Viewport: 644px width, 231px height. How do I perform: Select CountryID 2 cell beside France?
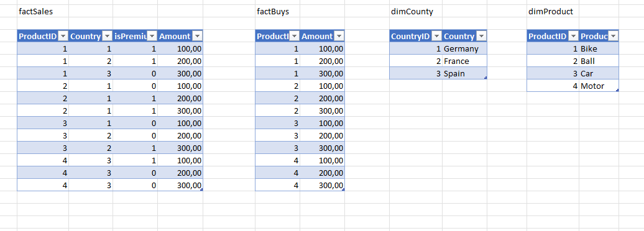click(x=416, y=61)
